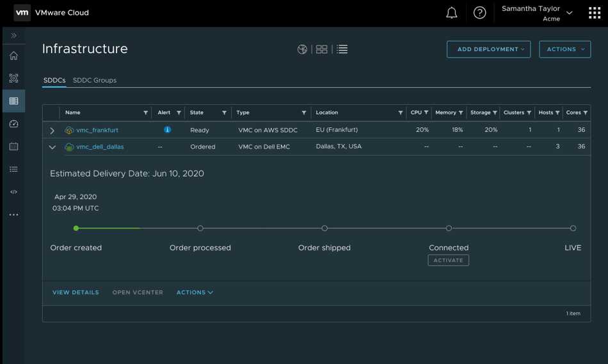Select the SDDCs tab
This screenshot has width=608, height=364.
coord(54,80)
